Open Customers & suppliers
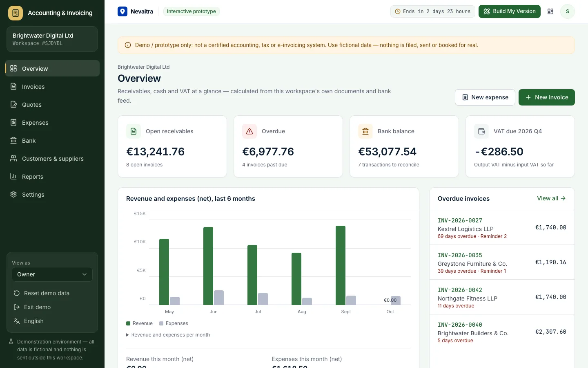Viewport: 588px width, 368px height. point(52,158)
